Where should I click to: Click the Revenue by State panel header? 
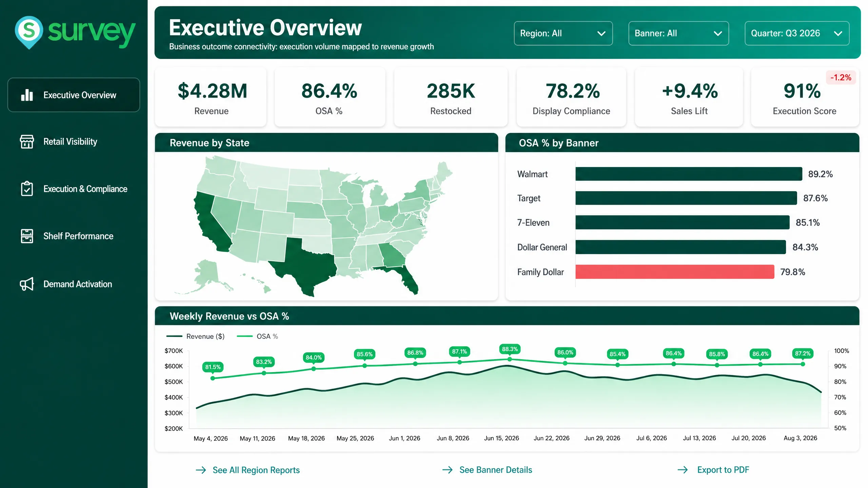click(x=326, y=143)
